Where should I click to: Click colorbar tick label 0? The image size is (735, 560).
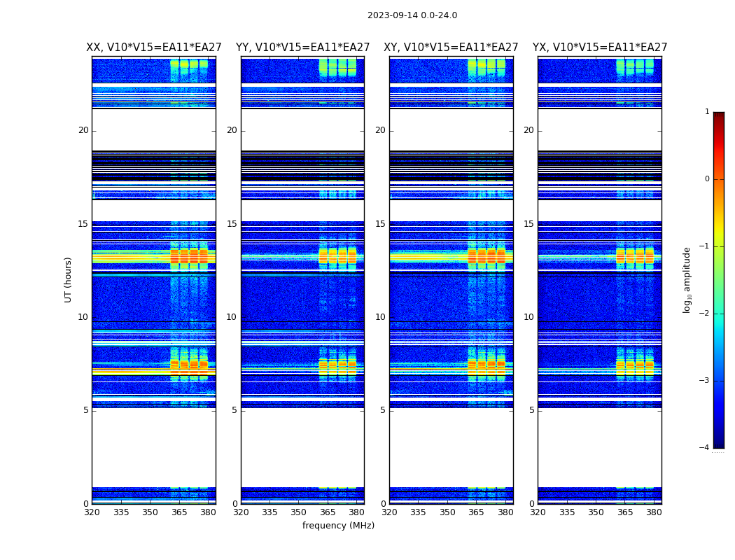pyautogui.click(x=707, y=179)
